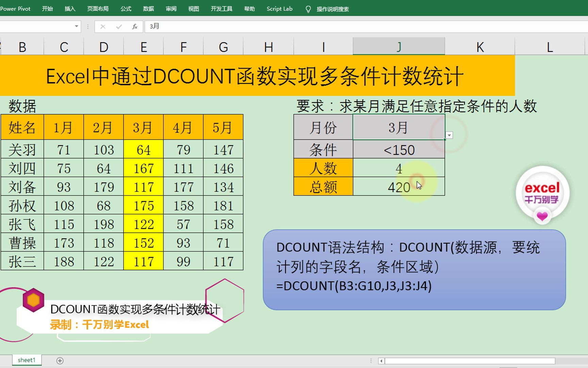Click the formula bar showing 3月

click(x=366, y=27)
